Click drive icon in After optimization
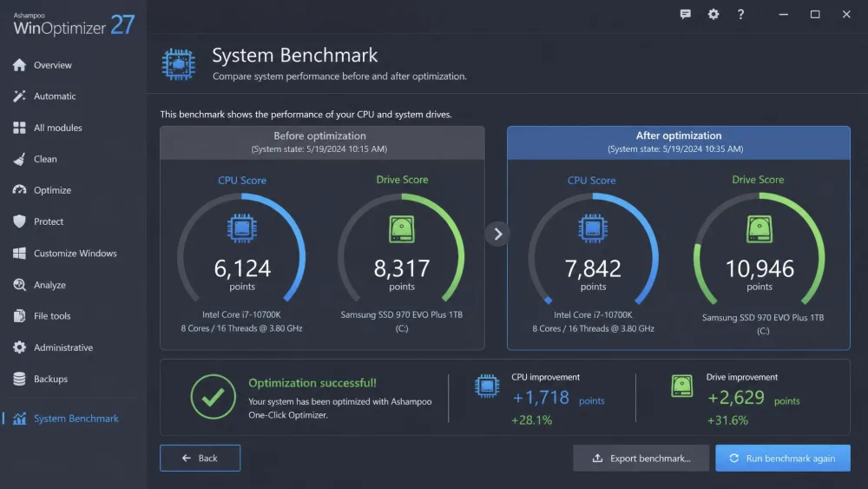This screenshot has width=868, height=489. (x=759, y=228)
